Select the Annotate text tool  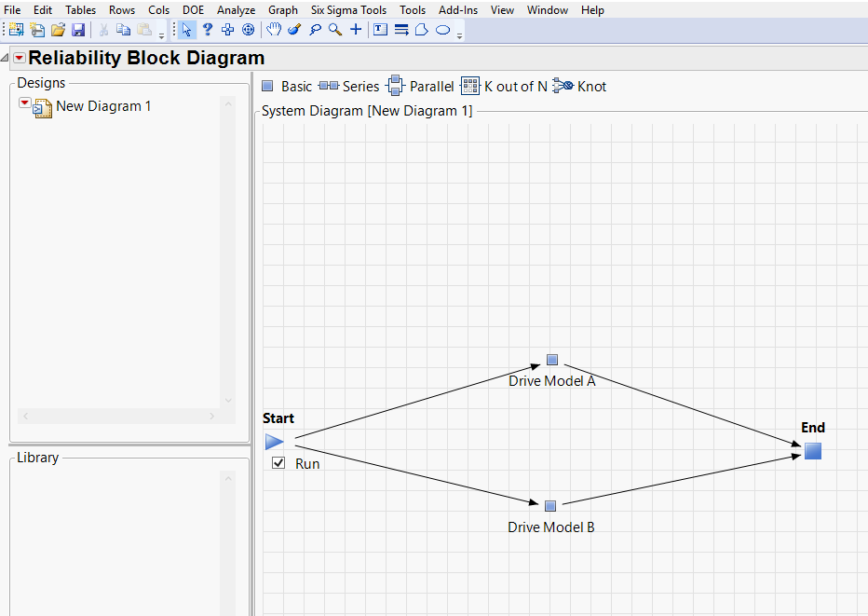tap(380, 30)
